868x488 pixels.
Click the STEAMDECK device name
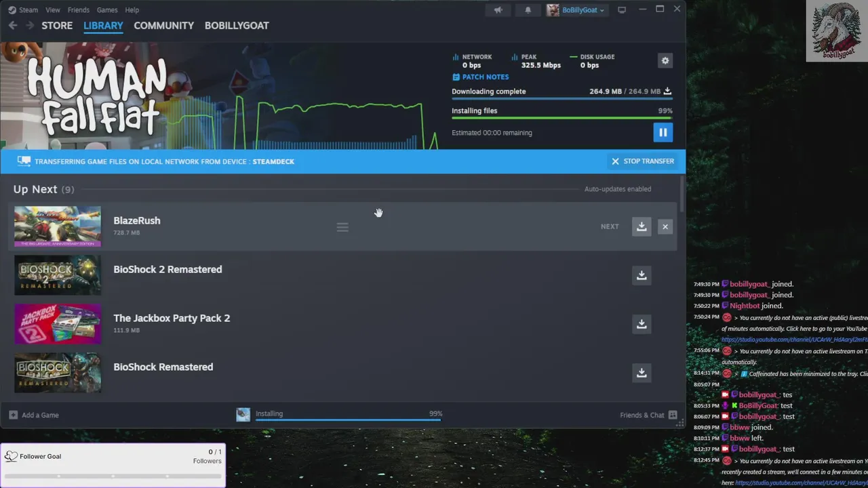coord(273,161)
